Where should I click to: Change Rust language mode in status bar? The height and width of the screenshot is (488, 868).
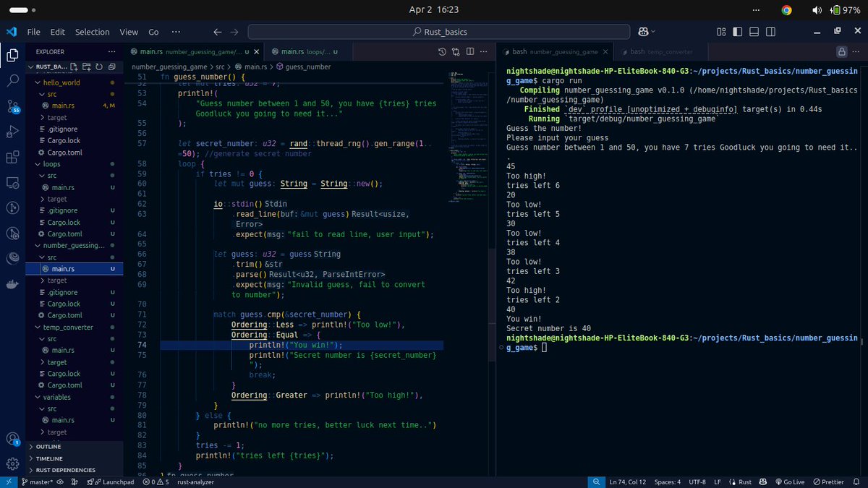point(745,481)
